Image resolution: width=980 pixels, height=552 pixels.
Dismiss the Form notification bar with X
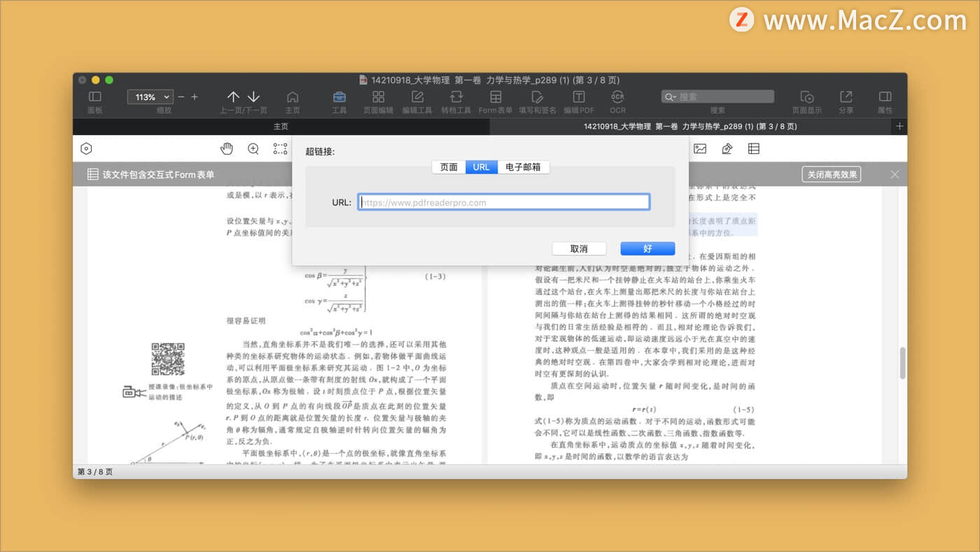click(x=895, y=174)
